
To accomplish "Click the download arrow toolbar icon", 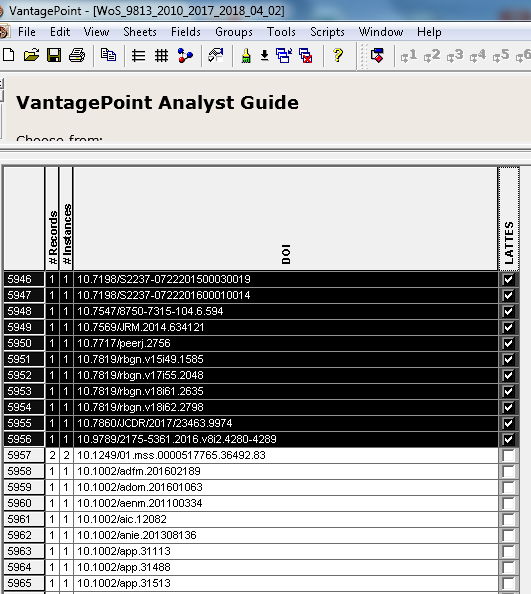I will (265, 56).
